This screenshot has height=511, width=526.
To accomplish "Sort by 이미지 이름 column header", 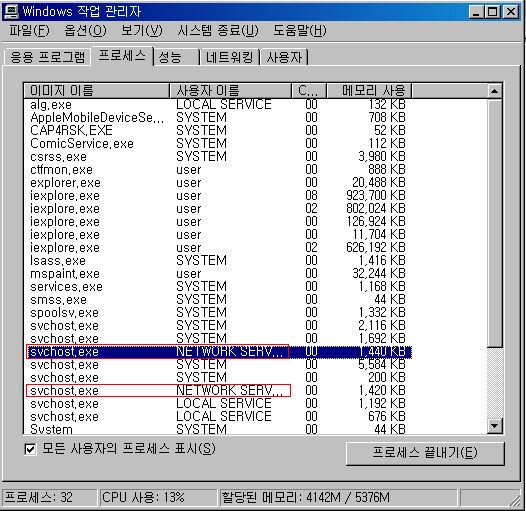I will point(97,91).
